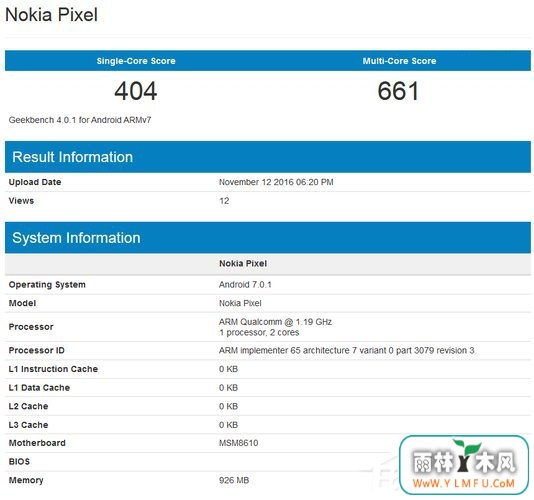Image resolution: width=534 pixels, height=500 pixels.
Task: Click the 'Views' label
Action: click(x=21, y=201)
